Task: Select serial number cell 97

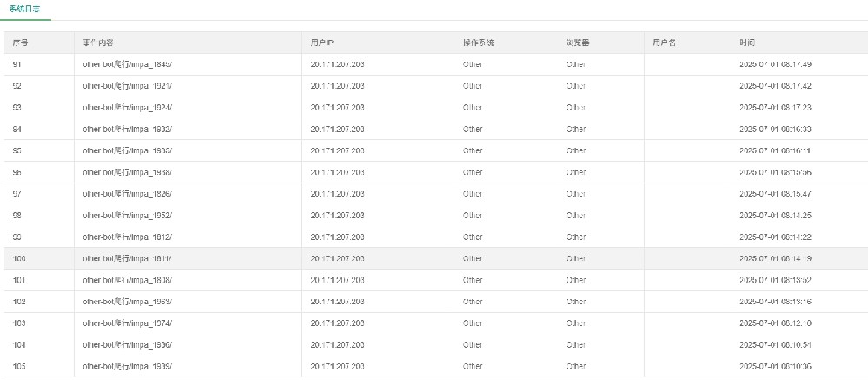Action: (x=17, y=194)
